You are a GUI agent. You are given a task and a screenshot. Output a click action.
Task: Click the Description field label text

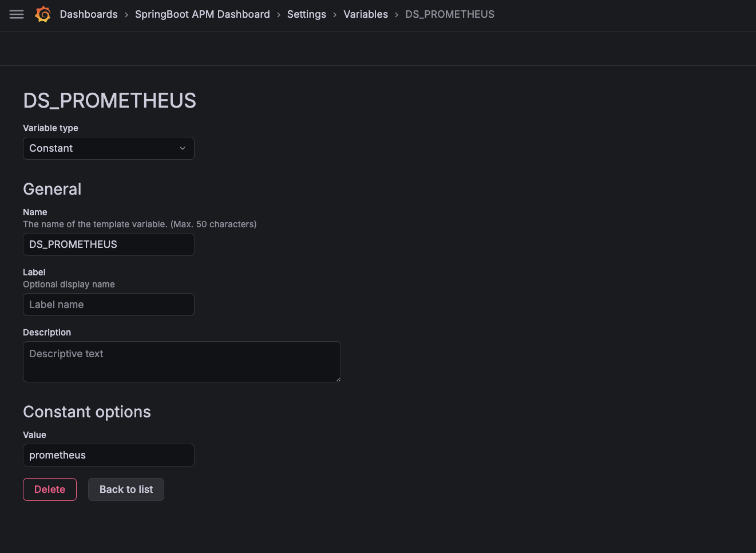pyautogui.click(x=47, y=332)
